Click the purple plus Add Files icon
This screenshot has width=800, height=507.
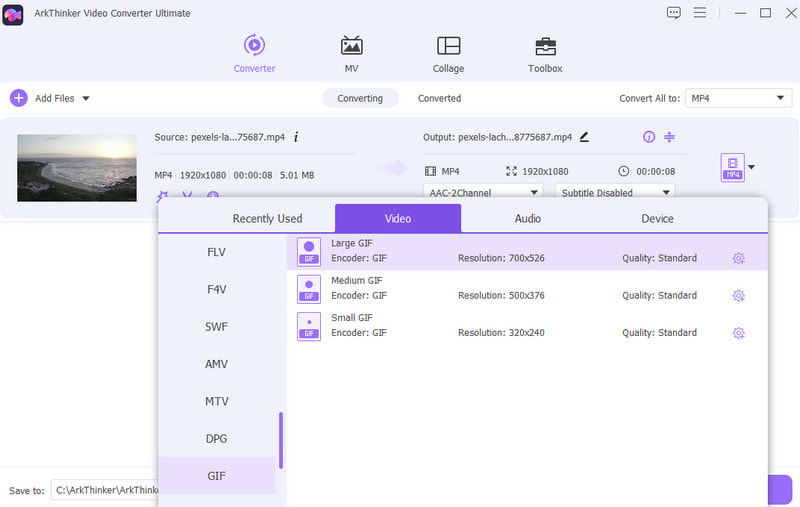(19, 98)
